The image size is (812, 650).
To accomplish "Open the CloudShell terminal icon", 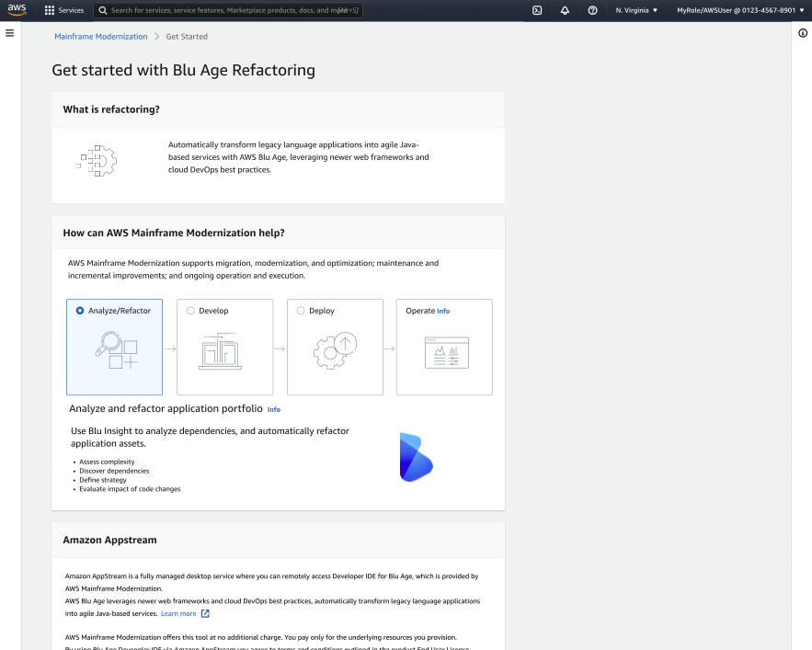I will [x=537, y=10].
